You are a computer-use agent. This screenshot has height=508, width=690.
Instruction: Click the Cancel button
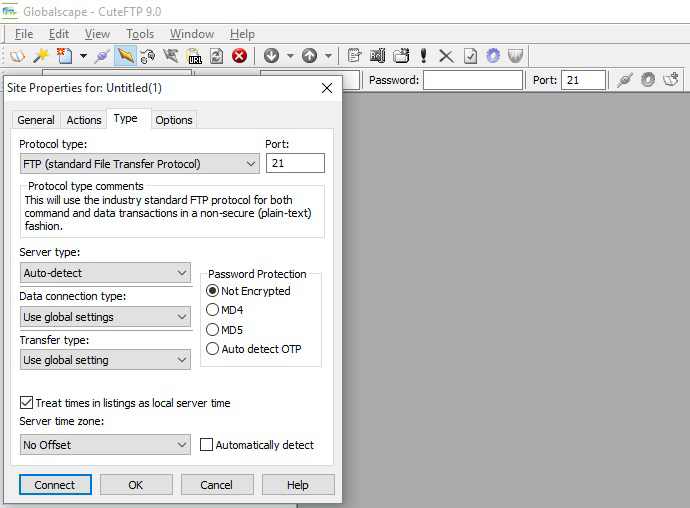click(x=217, y=485)
